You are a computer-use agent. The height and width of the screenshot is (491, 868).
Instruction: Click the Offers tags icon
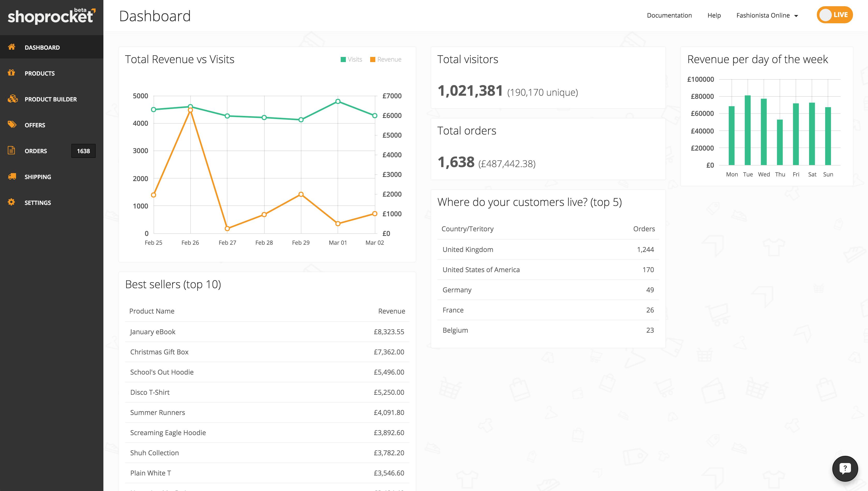(12, 124)
